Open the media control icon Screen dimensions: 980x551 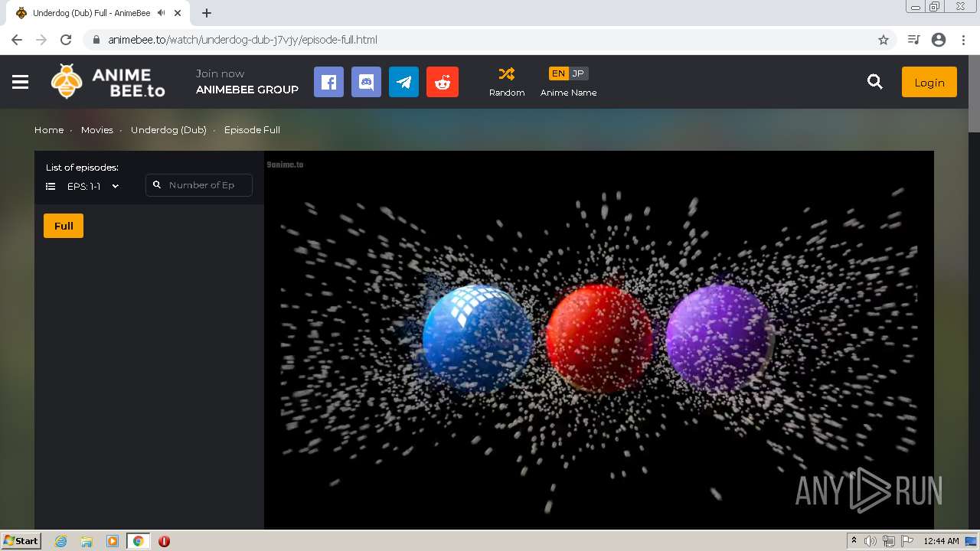[x=913, y=40]
